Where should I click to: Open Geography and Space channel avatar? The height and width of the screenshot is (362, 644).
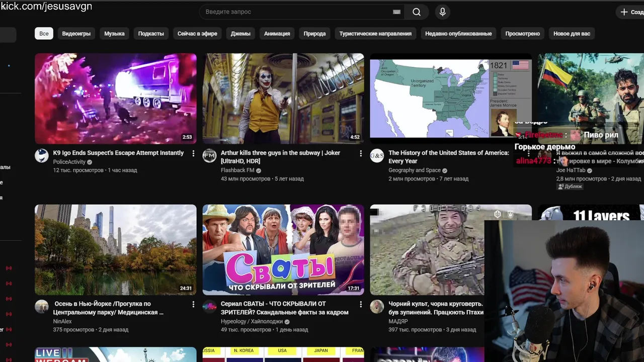tap(377, 155)
